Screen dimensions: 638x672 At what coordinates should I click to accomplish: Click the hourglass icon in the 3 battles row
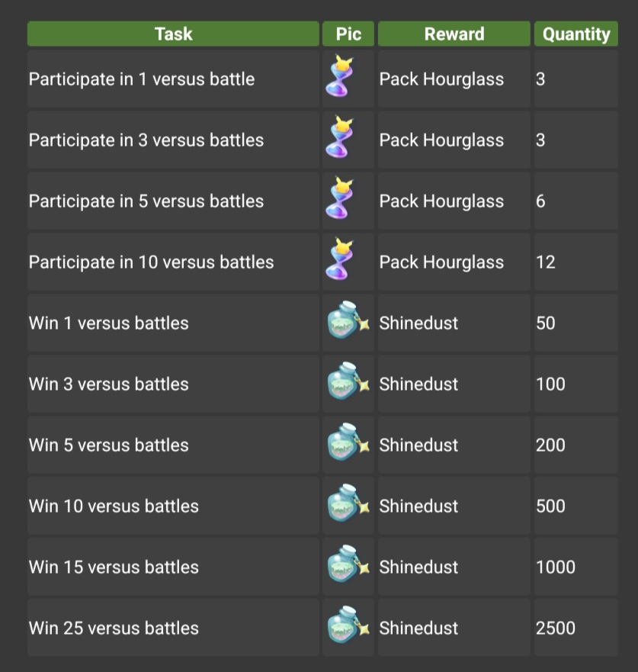(x=339, y=137)
